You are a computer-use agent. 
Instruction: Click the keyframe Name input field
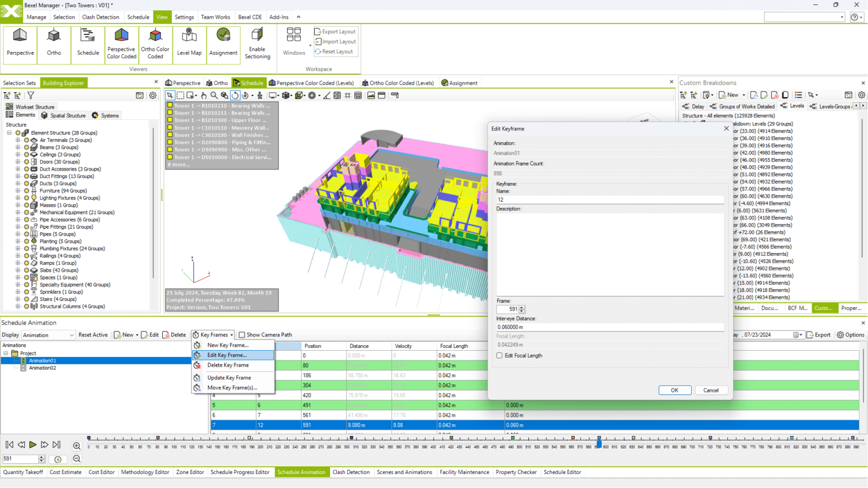(x=610, y=199)
